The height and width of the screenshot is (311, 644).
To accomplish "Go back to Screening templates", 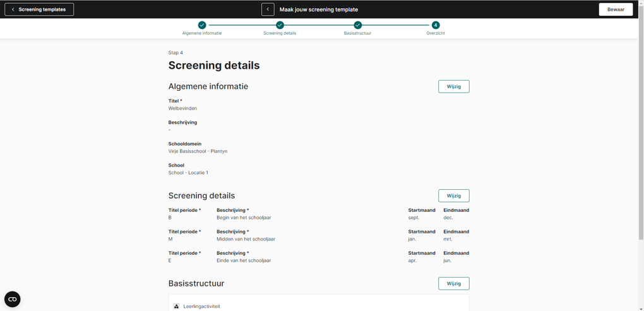I will point(39,9).
